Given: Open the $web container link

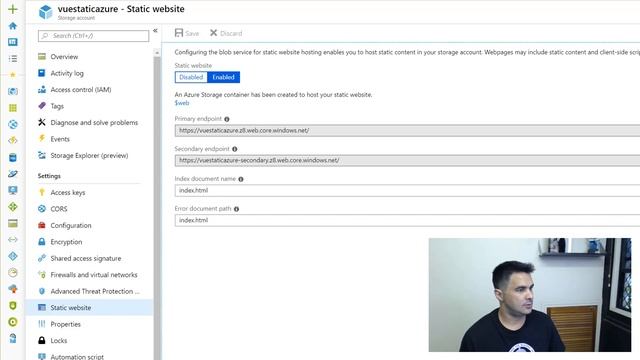Looking at the screenshot, I should click(182, 103).
